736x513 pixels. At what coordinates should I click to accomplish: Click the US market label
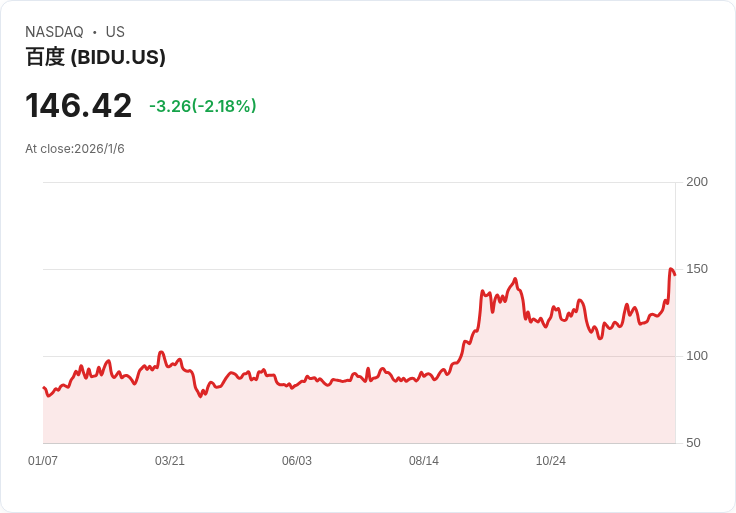pos(115,32)
